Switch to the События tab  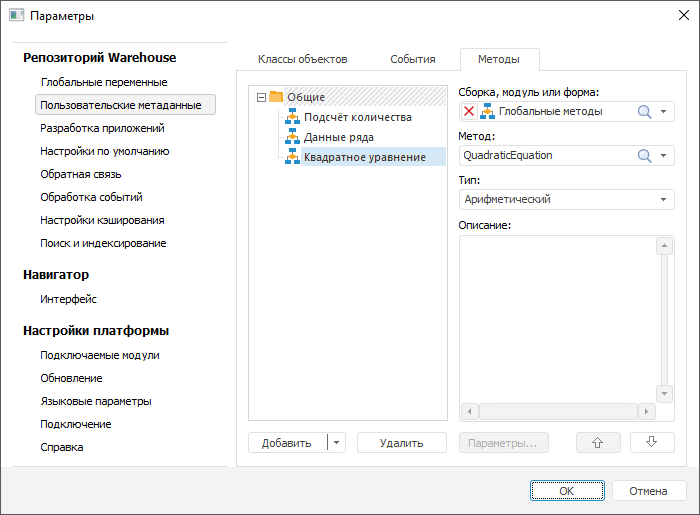tap(412, 59)
